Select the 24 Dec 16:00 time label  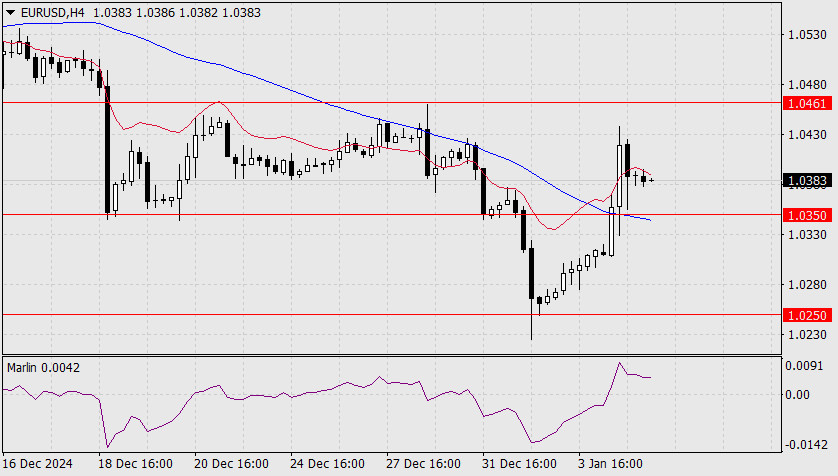pos(328,463)
